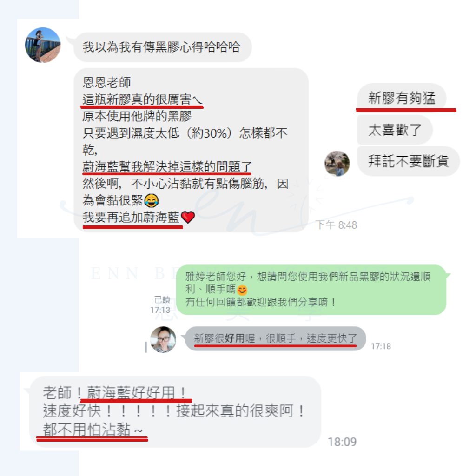Click the 18:09 timestamp at bottom

point(342,442)
